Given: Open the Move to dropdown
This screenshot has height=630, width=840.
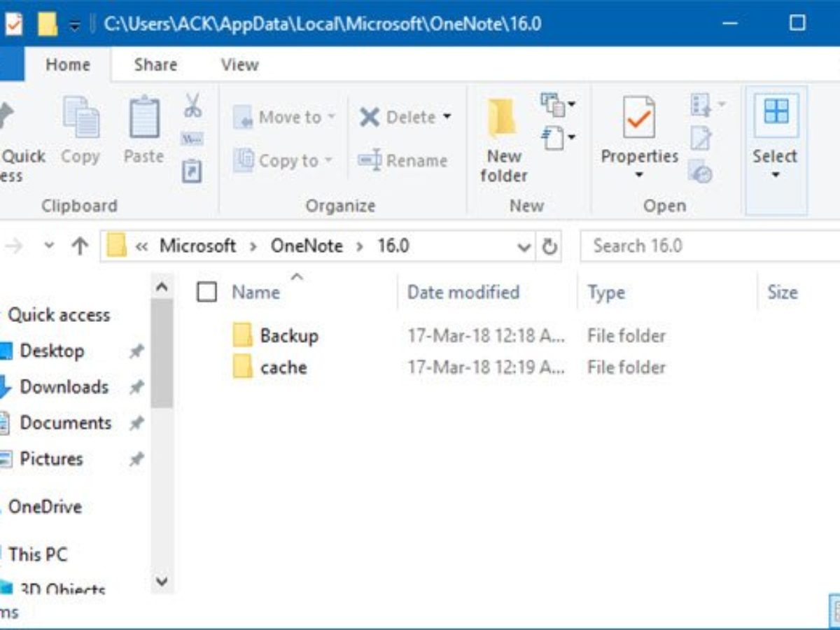Looking at the screenshot, I should [285, 117].
